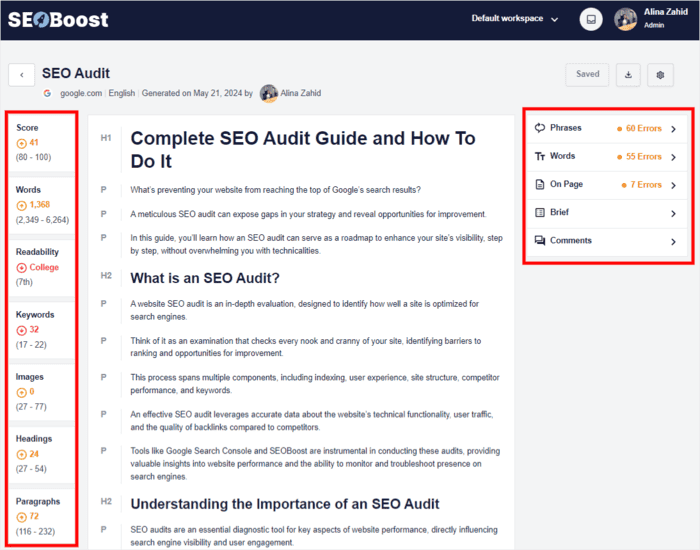This screenshot has width=700, height=550.
Task: Click the google.com label under SEO Audit
Action: point(81,93)
